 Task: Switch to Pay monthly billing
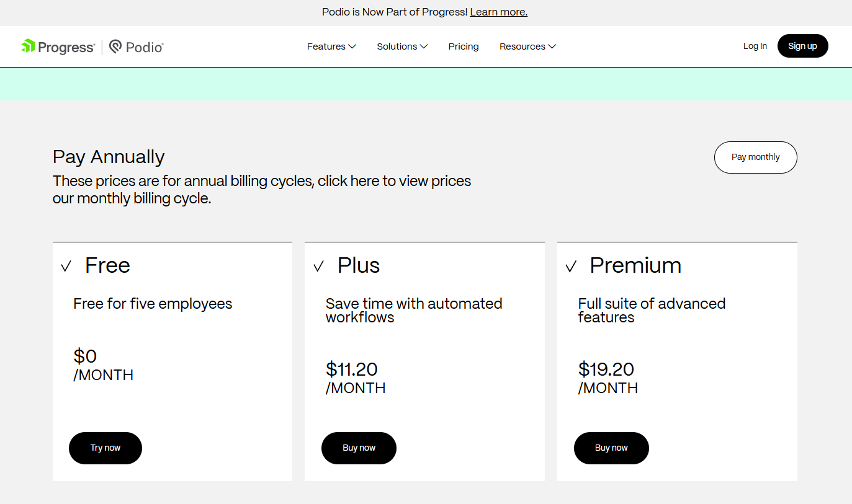[755, 157]
